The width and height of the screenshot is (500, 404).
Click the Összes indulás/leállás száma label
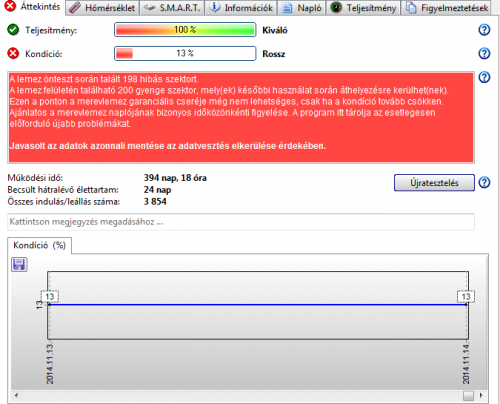64,202
